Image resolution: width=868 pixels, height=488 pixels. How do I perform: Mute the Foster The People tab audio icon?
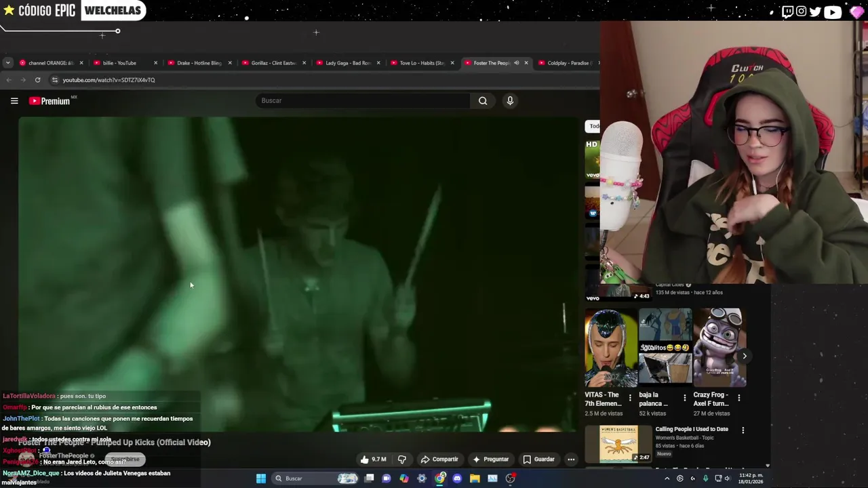516,63
